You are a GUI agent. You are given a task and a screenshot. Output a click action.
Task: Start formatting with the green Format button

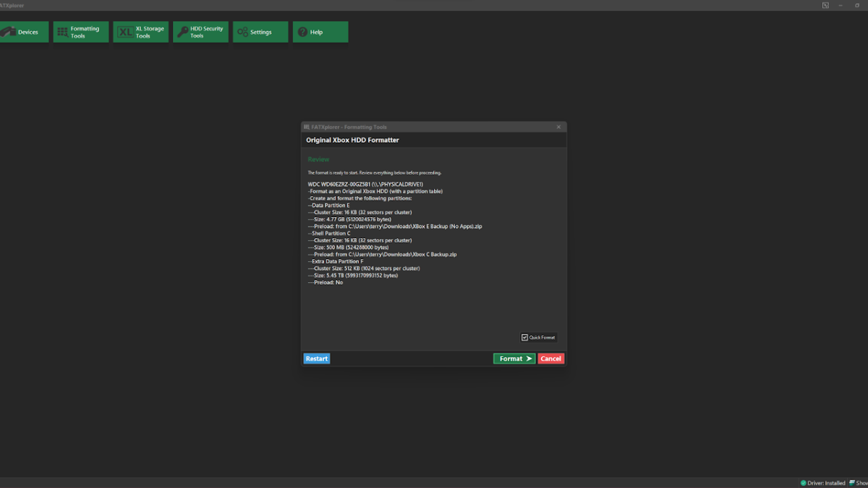click(x=514, y=358)
